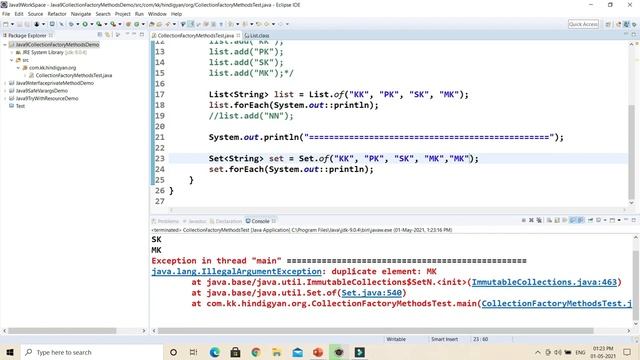Image resolution: width=640 pixels, height=360 pixels.
Task: Click Remove Launch icon in Console
Action: click(x=531, y=220)
